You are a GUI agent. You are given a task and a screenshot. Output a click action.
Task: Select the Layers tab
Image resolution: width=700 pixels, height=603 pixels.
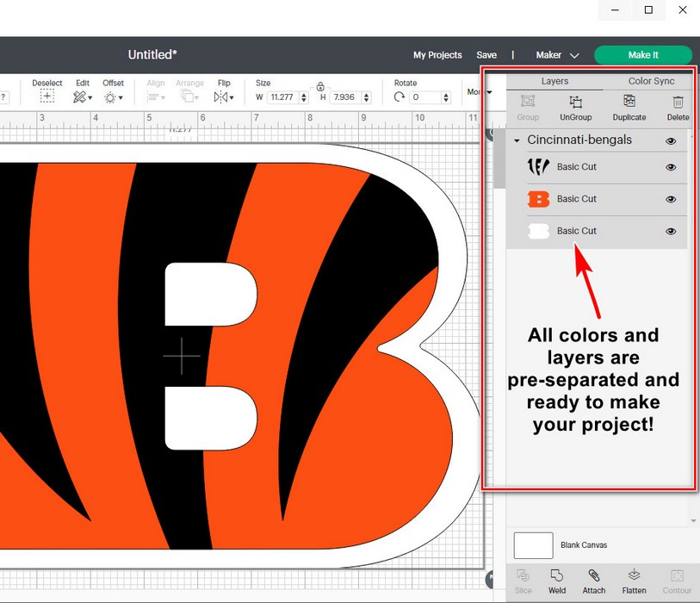click(554, 81)
